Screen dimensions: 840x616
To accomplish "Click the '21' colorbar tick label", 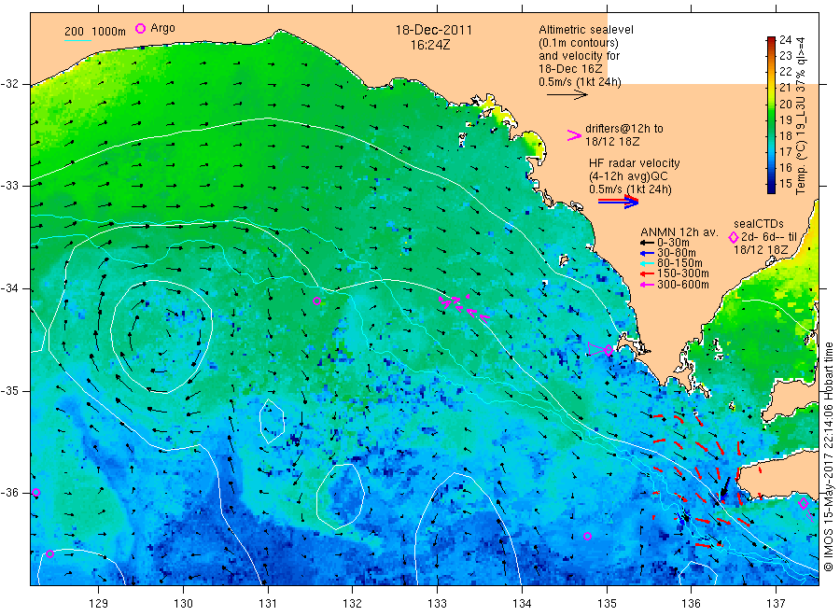I will coord(785,88).
